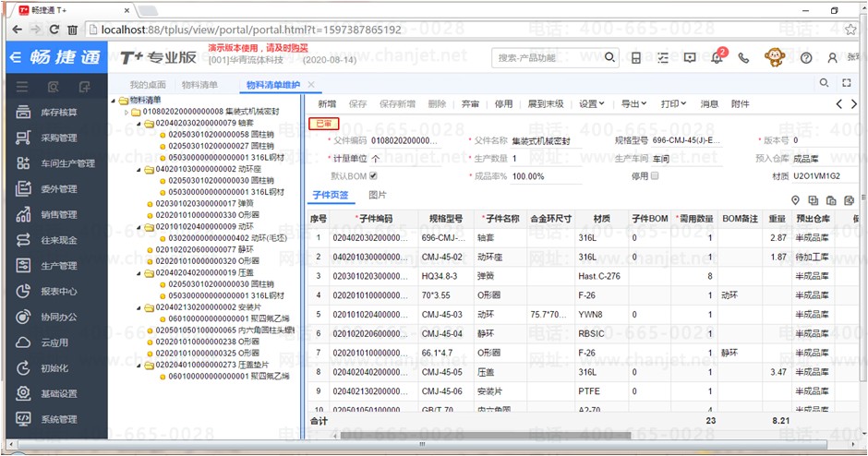Expand tree node 集装式机械密封
This screenshot has width=868, height=456.
click(x=127, y=112)
